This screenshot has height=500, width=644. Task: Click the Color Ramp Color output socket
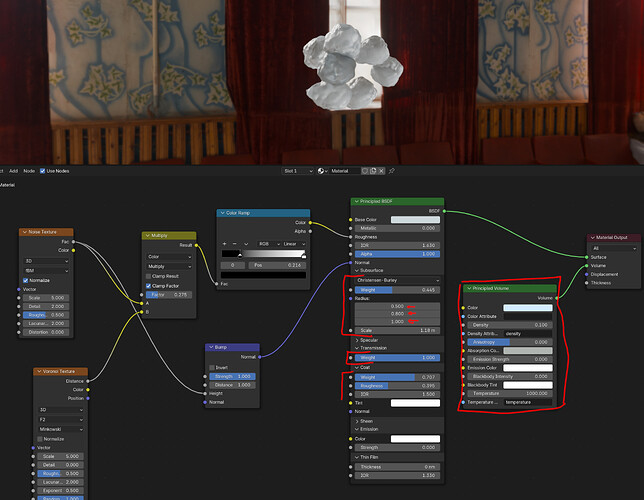pyautogui.click(x=310, y=223)
